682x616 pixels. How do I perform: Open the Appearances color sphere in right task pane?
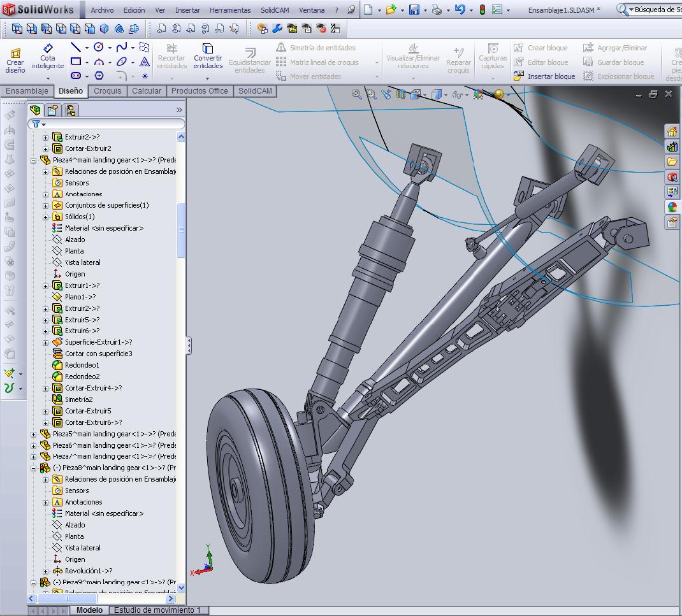click(x=672, y=207)
